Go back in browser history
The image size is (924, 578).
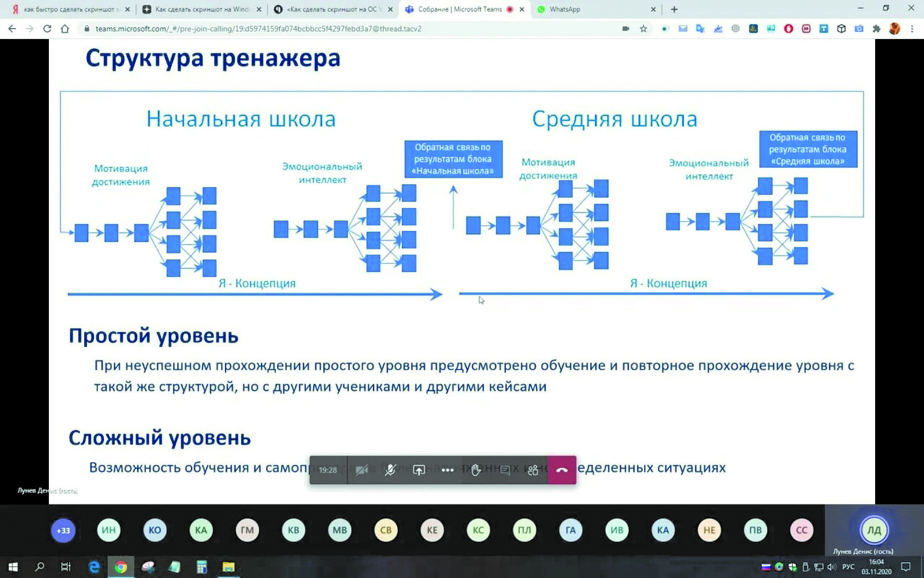pyautogui.click(x=12, y=28)
